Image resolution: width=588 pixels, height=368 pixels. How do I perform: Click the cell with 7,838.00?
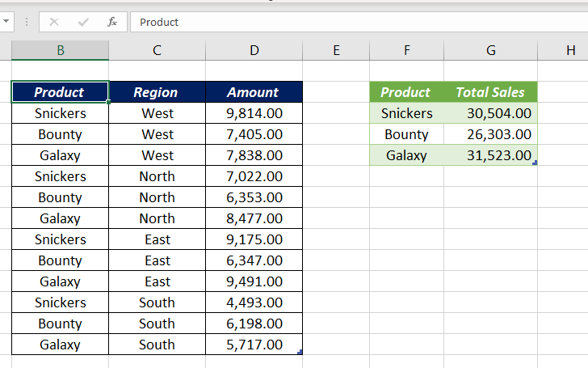point(254,155)
